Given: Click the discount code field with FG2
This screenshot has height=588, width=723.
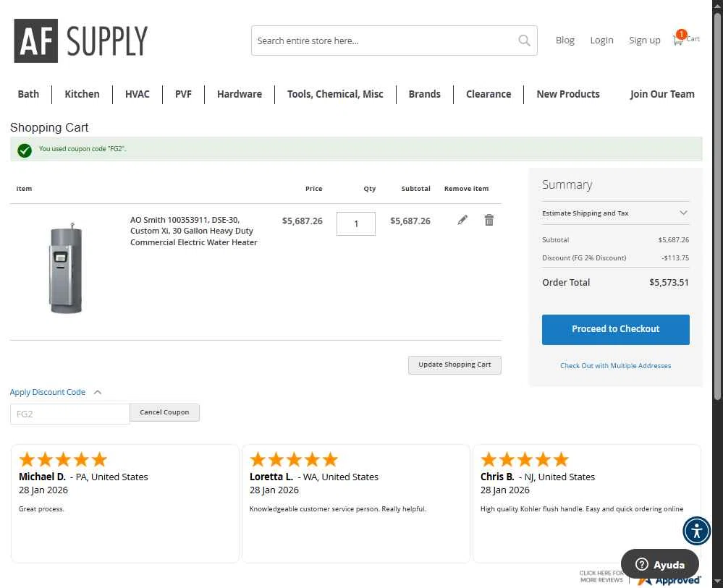Looking at the screenshot, I should 69,414.
